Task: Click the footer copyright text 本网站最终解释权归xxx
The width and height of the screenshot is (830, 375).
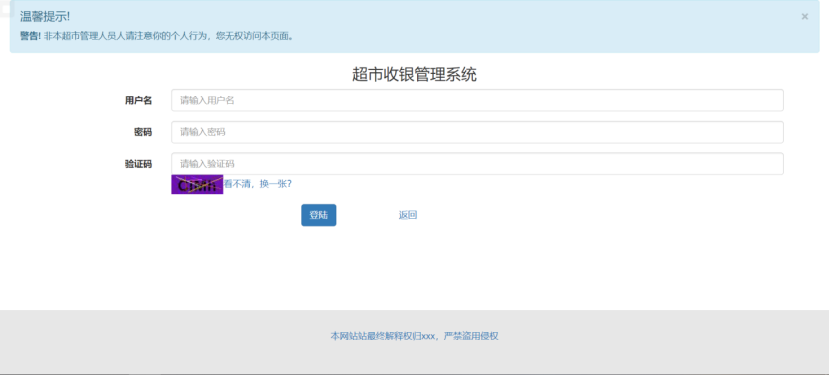Action: [x=414, y=336]
